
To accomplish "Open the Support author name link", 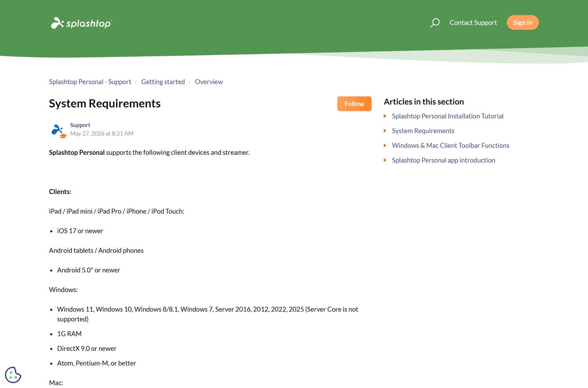I will 80,125.
